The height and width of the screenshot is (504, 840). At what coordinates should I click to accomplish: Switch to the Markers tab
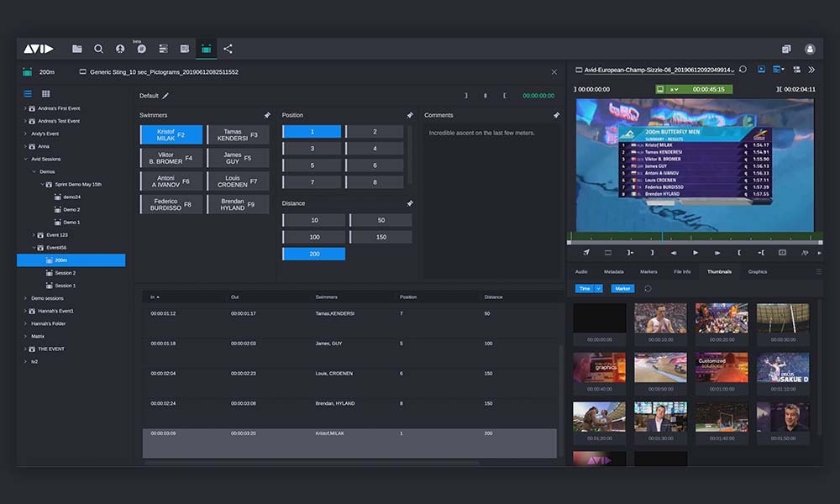click(648, 271)
